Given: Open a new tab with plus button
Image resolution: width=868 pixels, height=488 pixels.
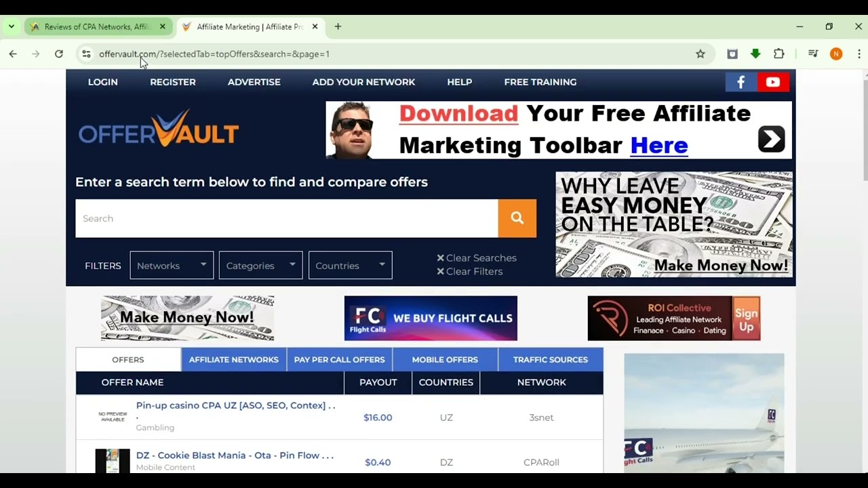Looking at the screenshot, I should click(338, 27).
